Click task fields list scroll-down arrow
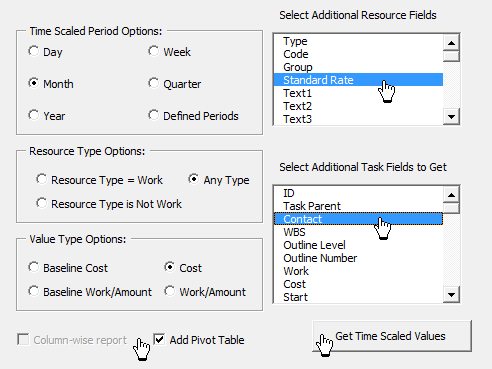492x369 pixels. coord(451,295)
